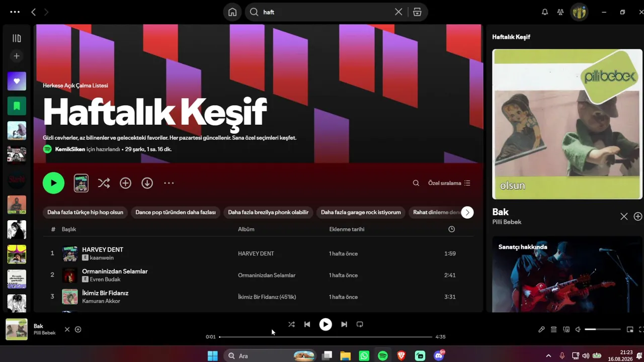Open the notifications bell
The width and height of the screenshot is (644, 362).
(x=545, y=12)
